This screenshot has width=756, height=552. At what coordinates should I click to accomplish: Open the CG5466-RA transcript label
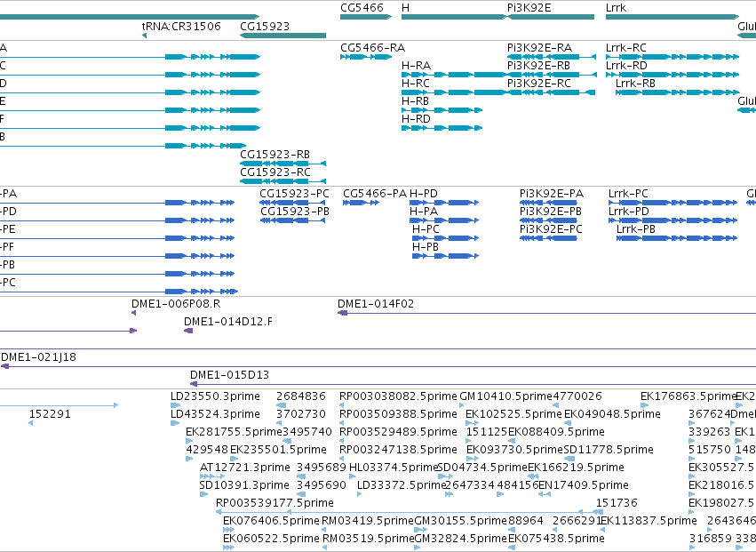click(x=373, y=48)
